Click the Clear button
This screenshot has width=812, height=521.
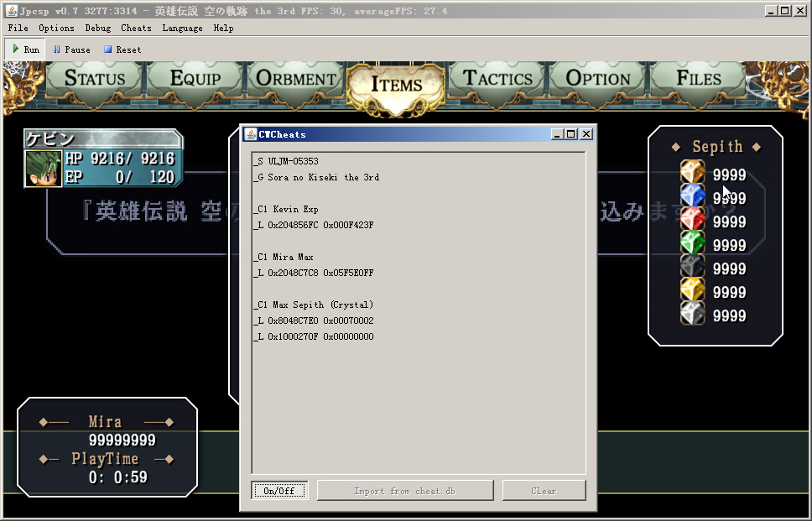[544, 491]
